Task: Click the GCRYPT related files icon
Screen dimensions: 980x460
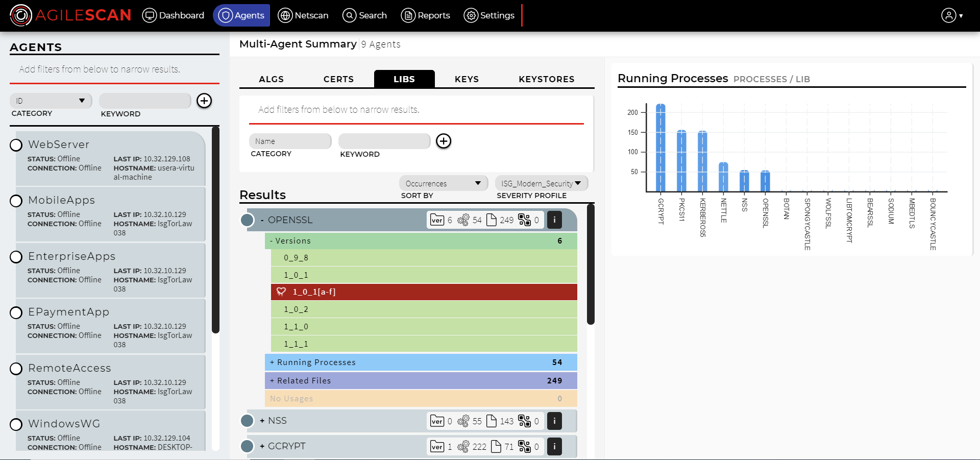Action: click(496, 447)
